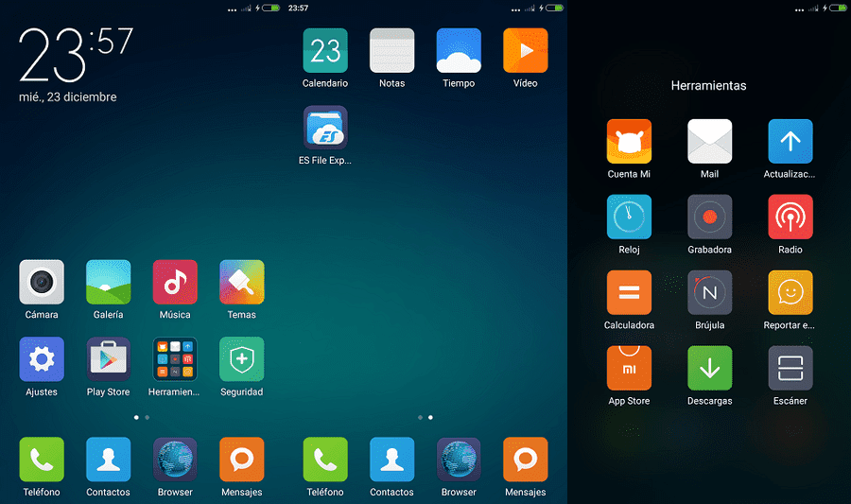This screenshot has height=504, width=851.
Task: Open Browser on the first home screen
Action: [x=175, y=460]
